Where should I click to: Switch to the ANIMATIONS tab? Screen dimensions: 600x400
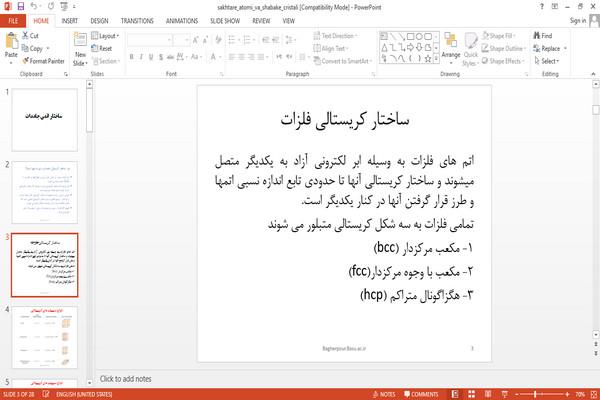[182, 21]
